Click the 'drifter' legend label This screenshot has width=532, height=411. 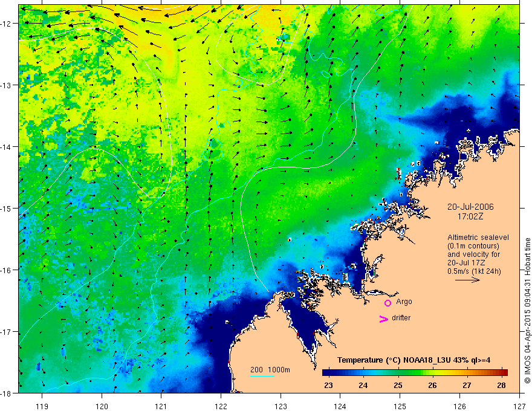pos(401,318)
